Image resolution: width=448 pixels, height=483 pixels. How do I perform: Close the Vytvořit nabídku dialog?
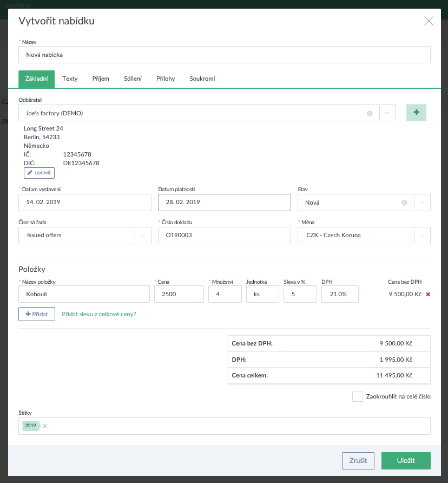click(429, 21)
